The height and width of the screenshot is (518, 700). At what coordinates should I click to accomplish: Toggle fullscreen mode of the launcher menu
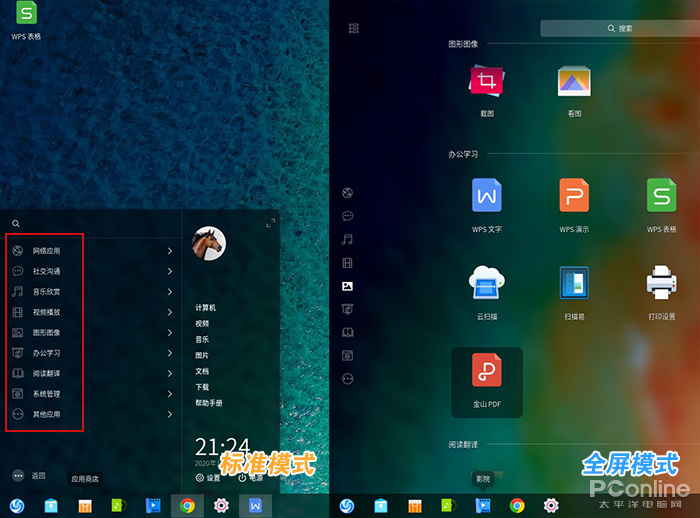click(270, 224)
